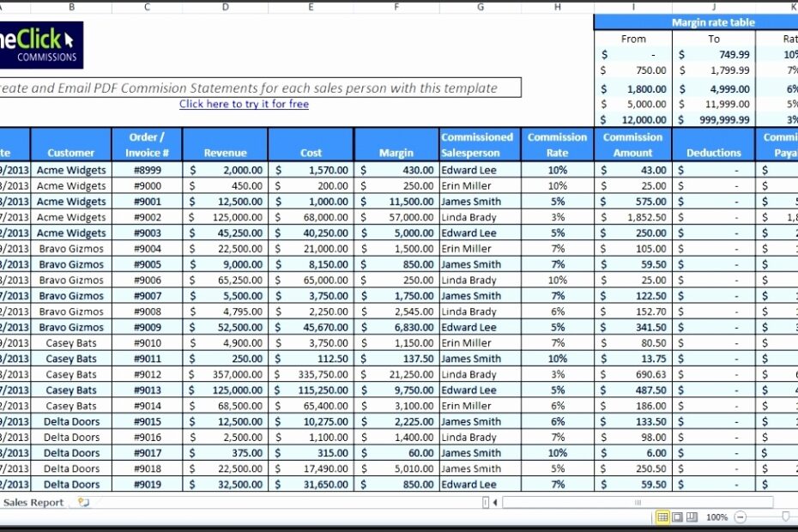Open Page Break Preview view
The image size is (798, 532).
point(692,517)
